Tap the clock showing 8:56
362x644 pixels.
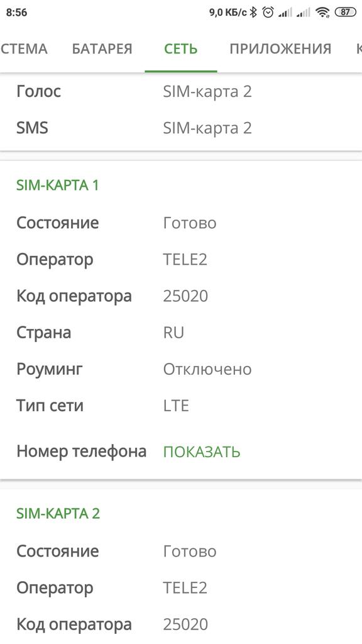pos(17,13)
